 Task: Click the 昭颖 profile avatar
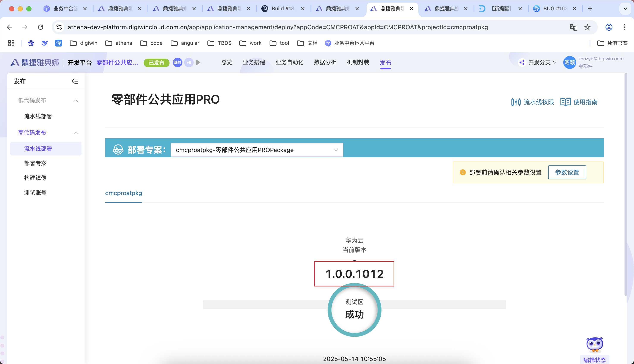tap(570, 62)
